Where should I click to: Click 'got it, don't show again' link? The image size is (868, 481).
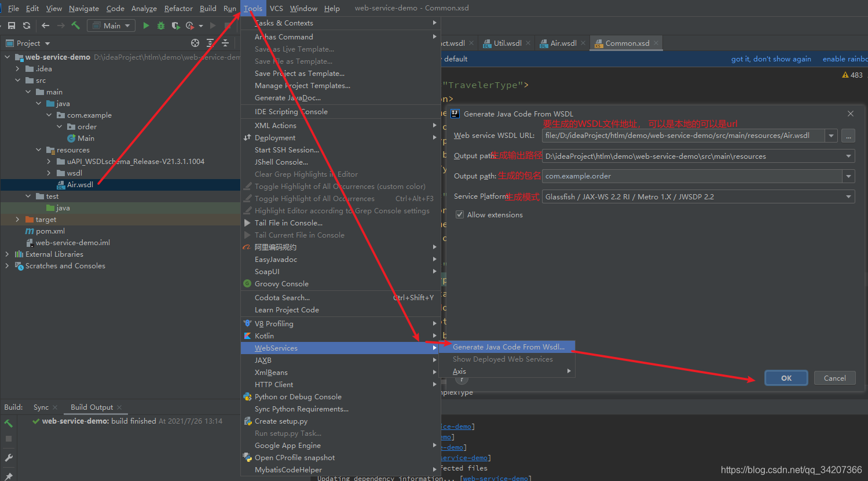[771, 59]
